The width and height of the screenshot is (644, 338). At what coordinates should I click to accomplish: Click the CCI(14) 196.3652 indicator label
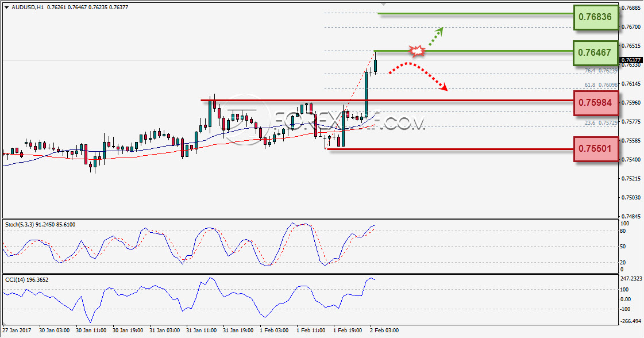pos(26,279)
